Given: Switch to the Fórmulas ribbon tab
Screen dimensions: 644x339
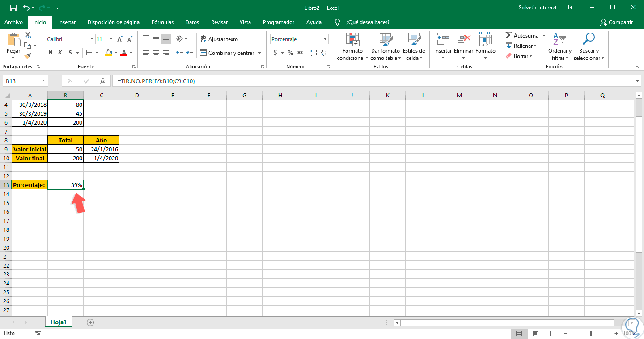Looking at the screenshot, I should (163, 22).
